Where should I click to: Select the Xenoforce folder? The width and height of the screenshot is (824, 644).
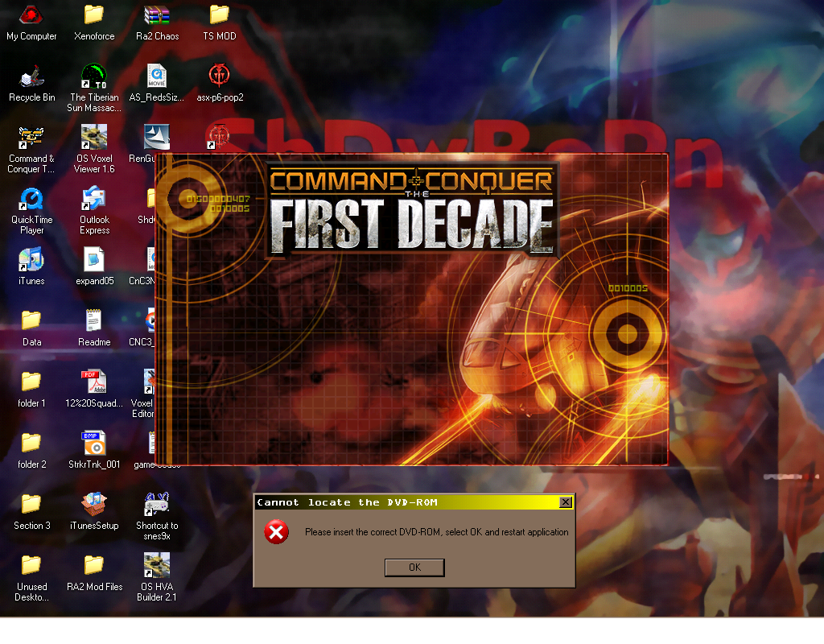click(94, 16)
